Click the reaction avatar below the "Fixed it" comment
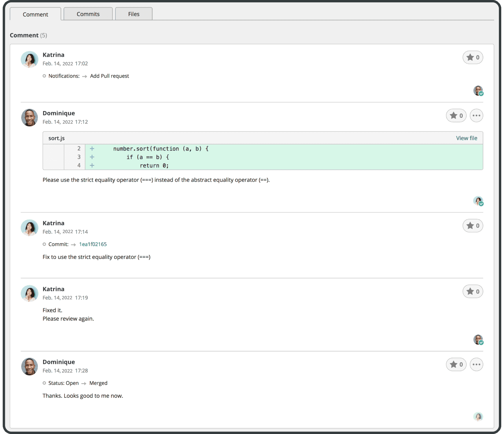Viewport: 504px width, 434px height. pyautogui.click(x=478, y=339)
